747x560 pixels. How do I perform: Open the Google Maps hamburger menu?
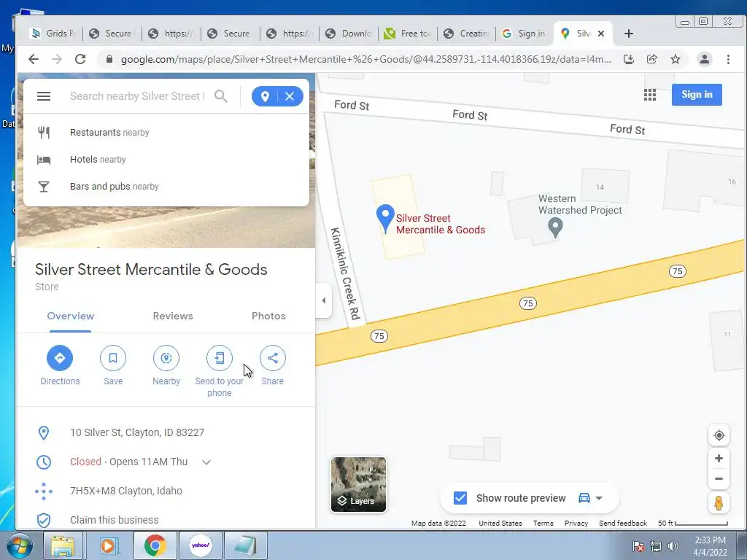(44, 96)
